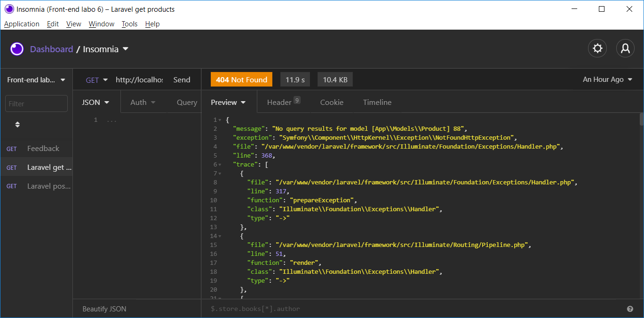
Task: Switch to the Query tab
Action: point(187,102)
